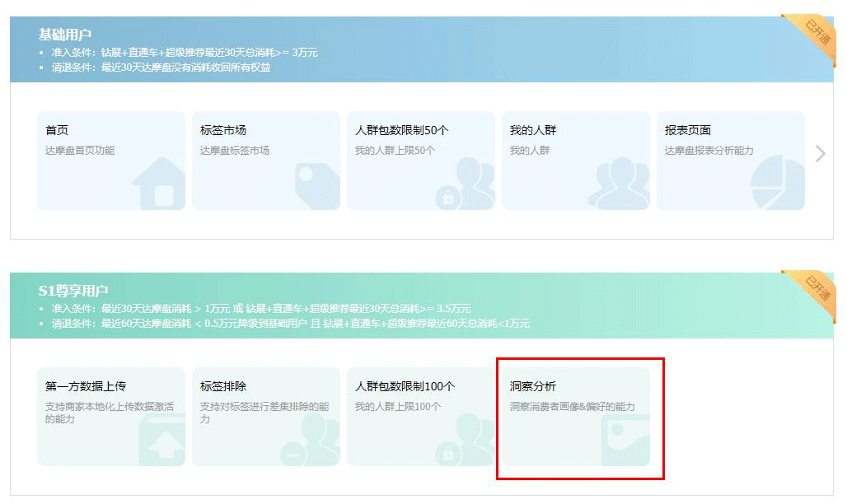Click the locked people icon on 人群包数限制50个 card
This screenshot has height=504, width=847.
[x=466, y=184]
